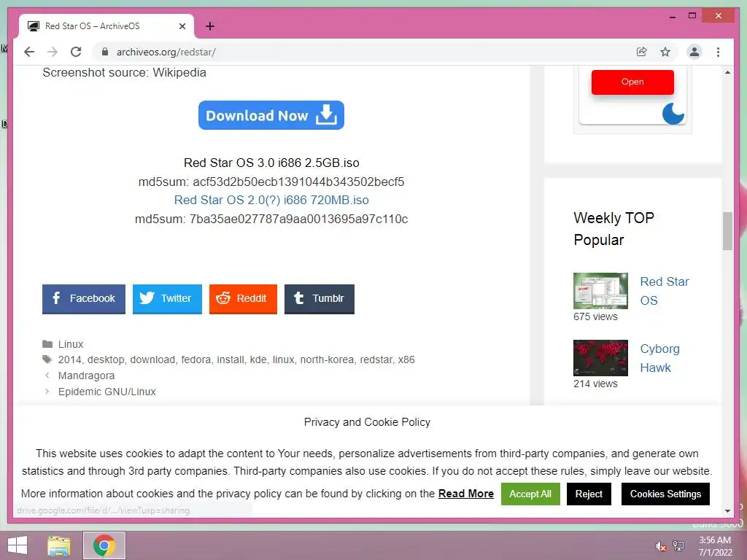Open Red Star OS sidebar link
This screenshot has width=747, height=560.
tap(664, 291)
